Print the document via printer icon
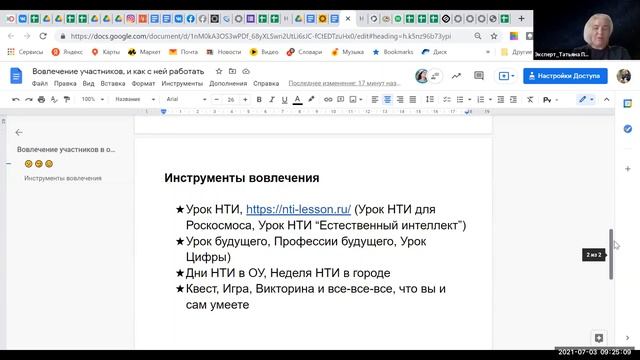 (41, 100)
